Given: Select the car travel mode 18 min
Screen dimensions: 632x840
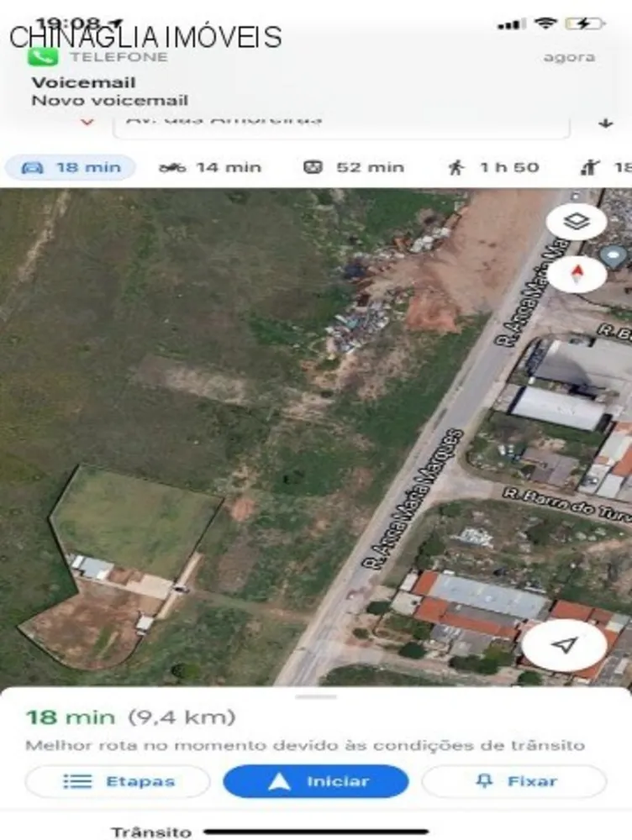Looking at the screenshot, I should click(71, 168).
